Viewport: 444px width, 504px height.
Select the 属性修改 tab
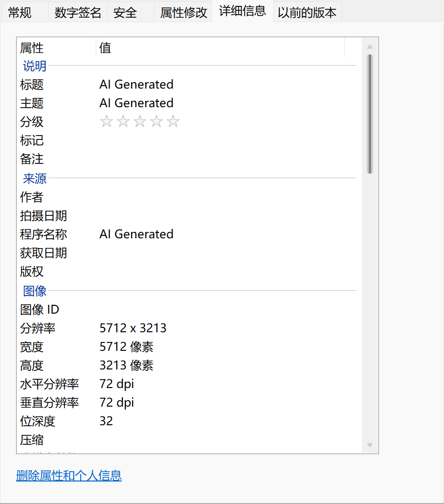183,13
